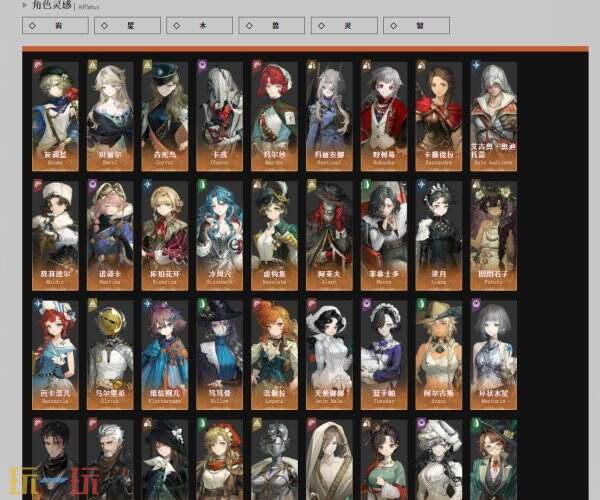Click the purple badge on Mercuria's card
600x500 pixels.
(476, 305)
